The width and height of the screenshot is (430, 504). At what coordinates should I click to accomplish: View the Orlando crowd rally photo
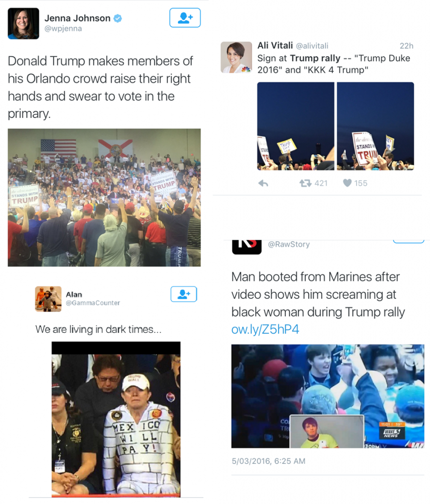[x=104, y=197]
